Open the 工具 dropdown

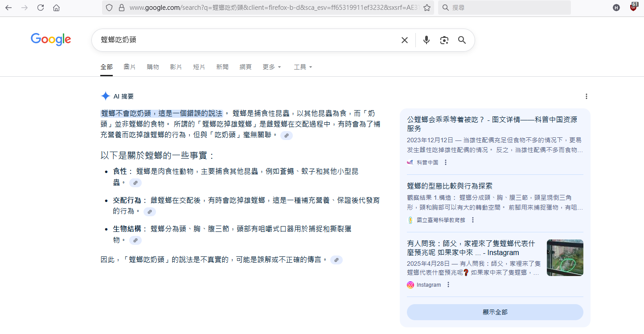303,67
